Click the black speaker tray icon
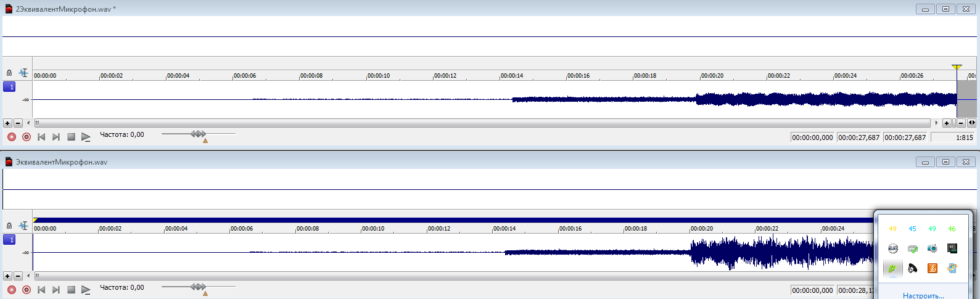 tap(913, 268)
